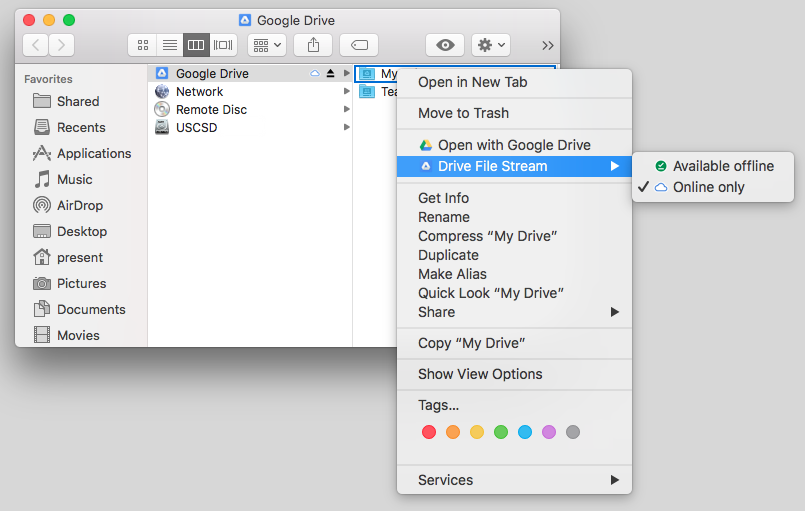Screen dimensions: 805x511
Task: Choose Quick Look “My Drive”
Action: 514,293
